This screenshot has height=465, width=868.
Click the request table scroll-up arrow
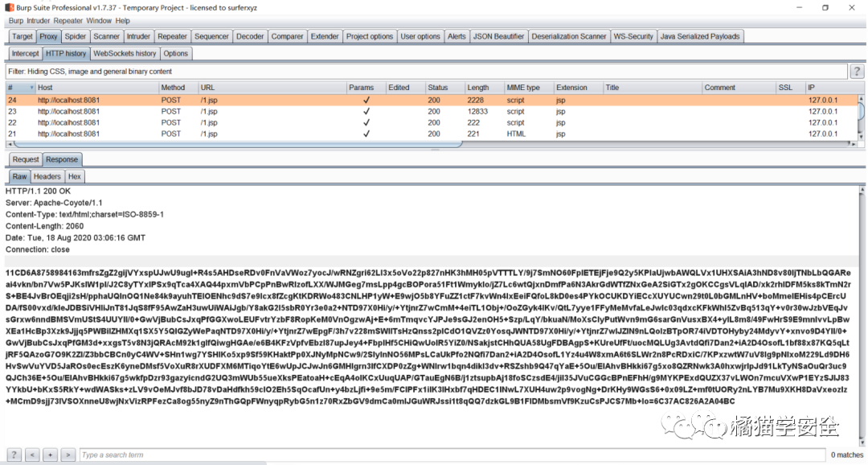pos(860,98)
